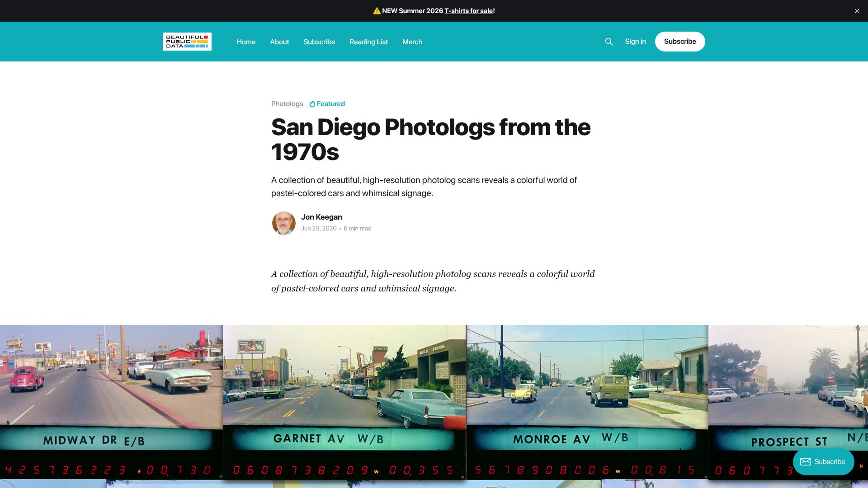
Task: Click the Sign in link
Action: 635,42
